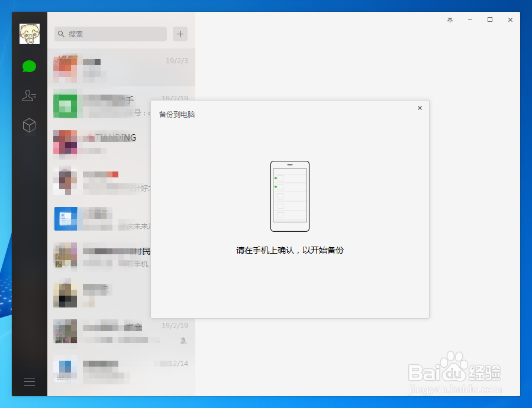This screenshot has width=532, height=408.
Task: Maximize the WeChat window
Action: click(490, 20)
